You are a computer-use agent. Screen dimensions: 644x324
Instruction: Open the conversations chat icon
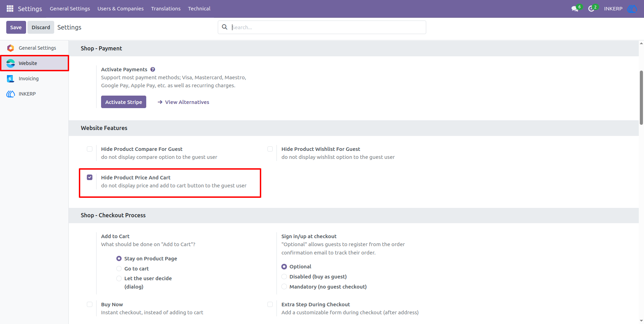click(x=575, y=9)
